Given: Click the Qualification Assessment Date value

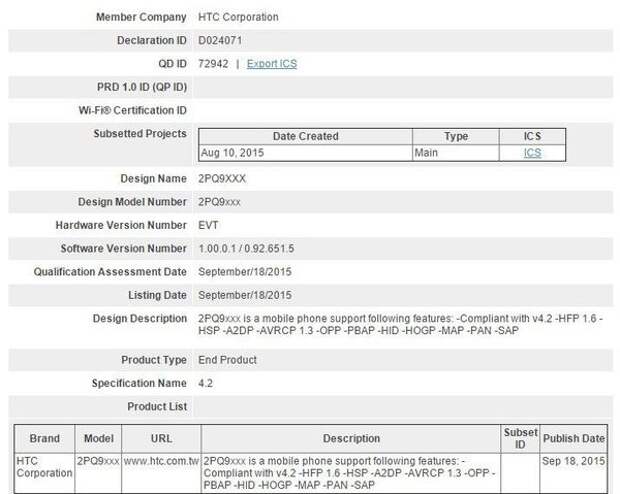Looking at the screenshot, I should point(245,272).
